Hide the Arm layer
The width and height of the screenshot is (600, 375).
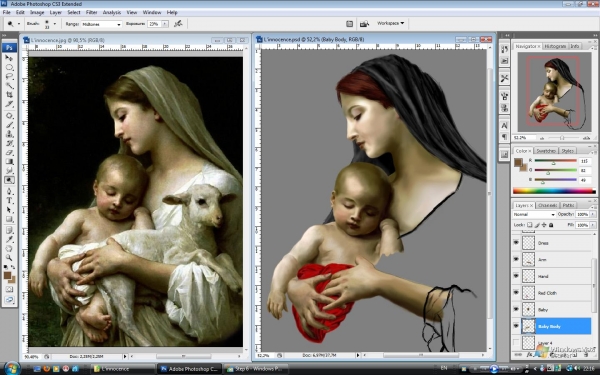tap(516, 259)
